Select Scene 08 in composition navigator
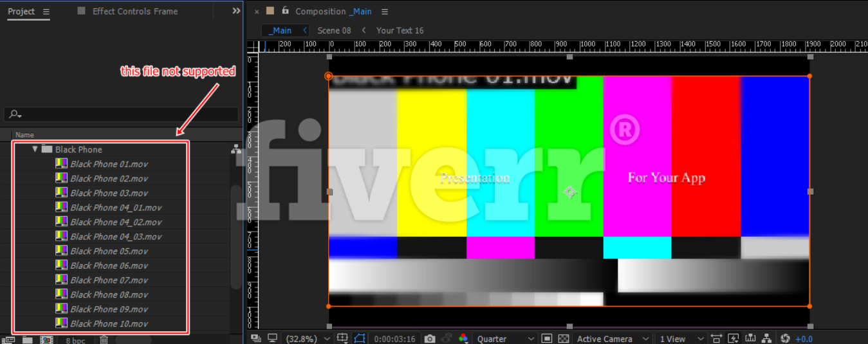This screenshot has width=868, height=344. coord(334,30)
